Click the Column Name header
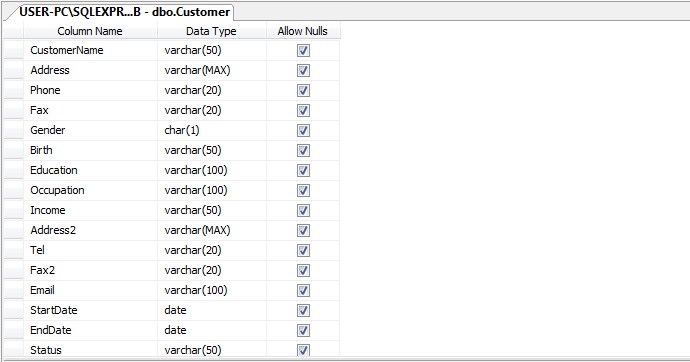The image size is (690, 362). [90, 31]
